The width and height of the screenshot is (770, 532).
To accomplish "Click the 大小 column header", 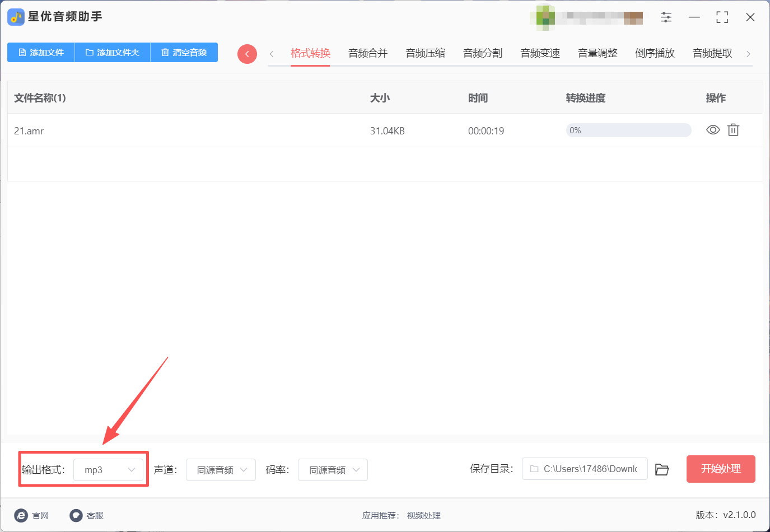I will 380,98.
